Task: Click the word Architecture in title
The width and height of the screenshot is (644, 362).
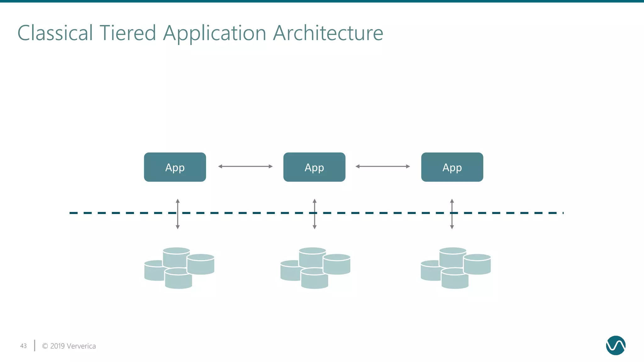Action: click(x=328, y=33)
